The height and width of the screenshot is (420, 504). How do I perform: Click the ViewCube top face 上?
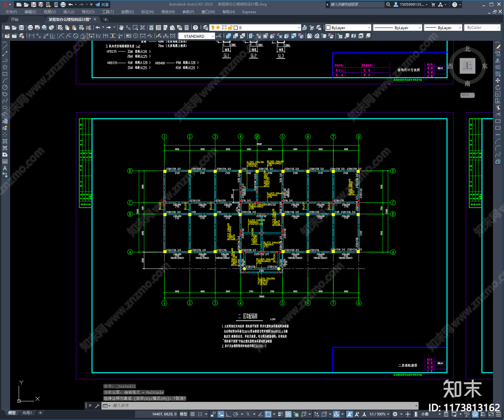467,66
